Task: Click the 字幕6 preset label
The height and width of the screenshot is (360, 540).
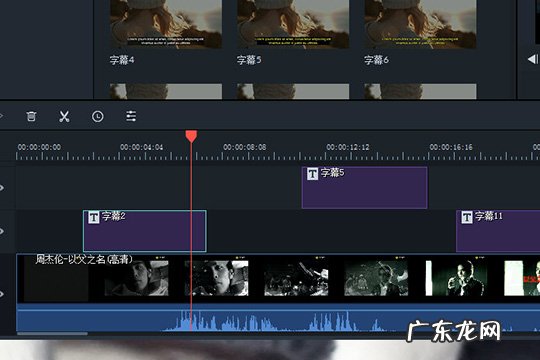Action: [376, 60]
